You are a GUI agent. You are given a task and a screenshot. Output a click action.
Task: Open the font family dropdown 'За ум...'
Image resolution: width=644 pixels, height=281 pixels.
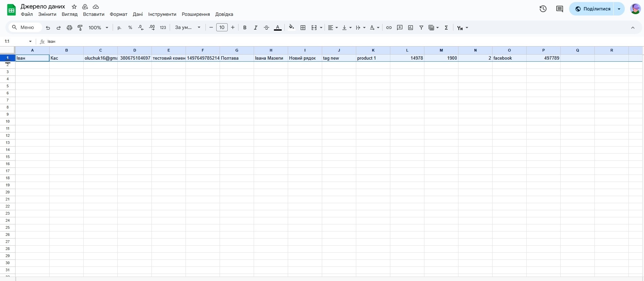tap(188, 28)
